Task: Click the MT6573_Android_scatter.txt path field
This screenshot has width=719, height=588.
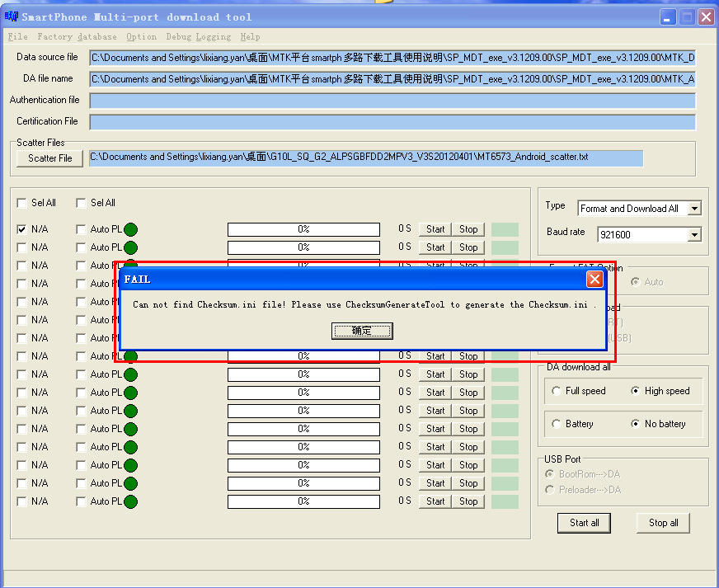Action: (366, 158)
